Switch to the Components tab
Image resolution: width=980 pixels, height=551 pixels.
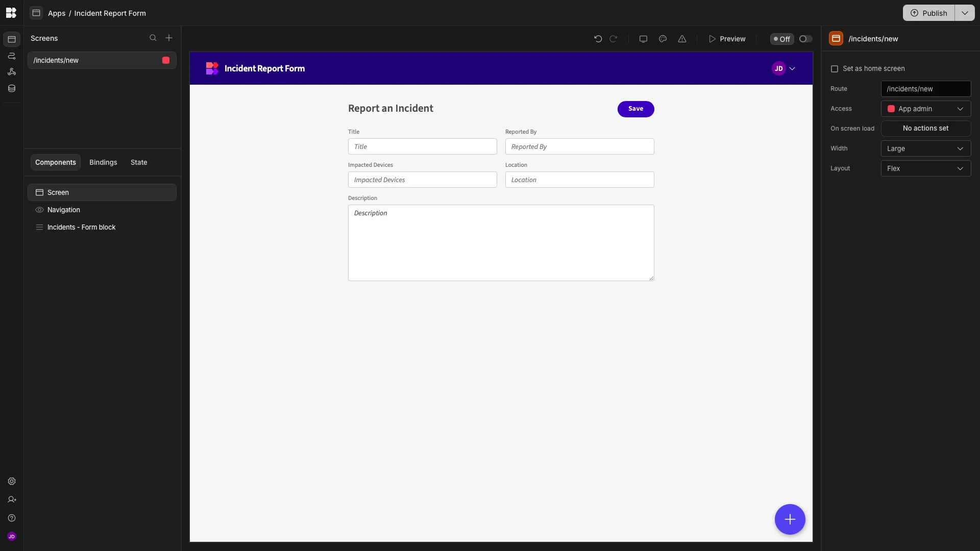click(56, 162)
